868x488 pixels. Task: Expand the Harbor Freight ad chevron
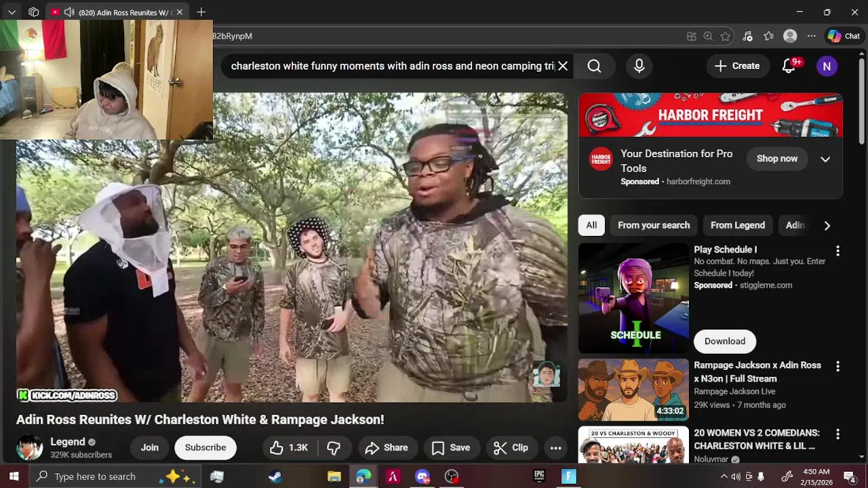(x=825, y=159)
